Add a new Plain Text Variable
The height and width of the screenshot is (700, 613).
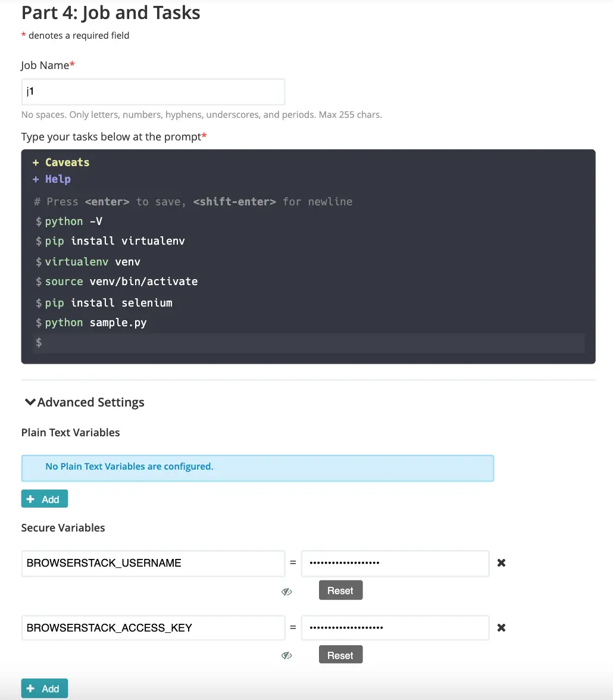[45, 499]
